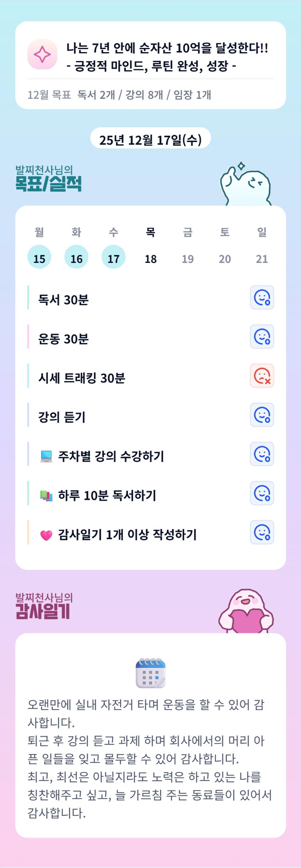Toggle the smiley status for 주차별 강의 수강하기
The width and height of the screenshot is (301, 868).
(262, 454)
